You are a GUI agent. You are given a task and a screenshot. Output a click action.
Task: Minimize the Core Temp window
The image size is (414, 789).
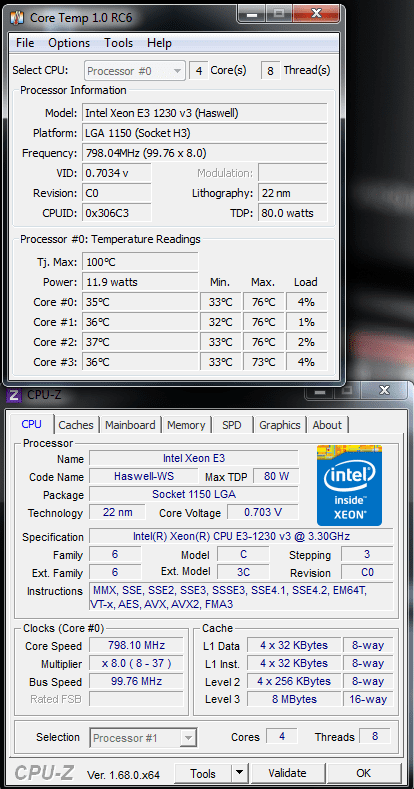click(252, 13)
